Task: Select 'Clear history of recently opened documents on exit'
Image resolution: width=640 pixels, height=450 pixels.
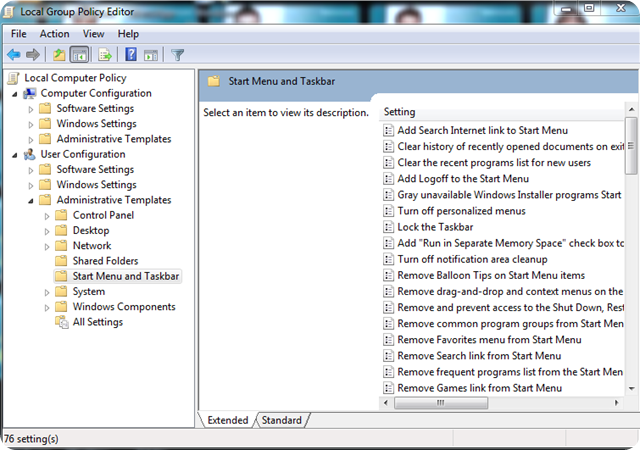Action: click(511, 147)
